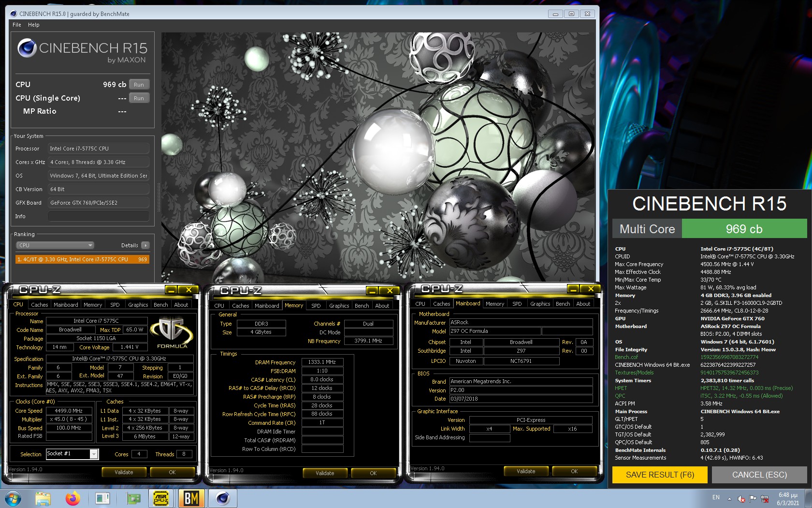Click the Show Desktop strip at taskbar end
This screenshot has height=508, width=812.
(809, 498)
